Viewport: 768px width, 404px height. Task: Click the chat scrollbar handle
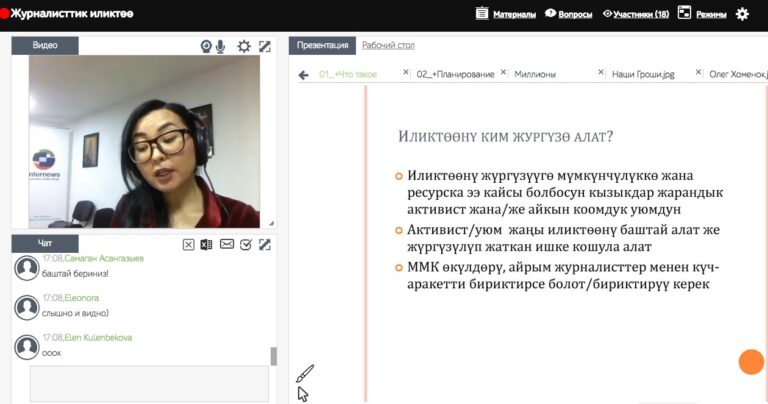273,356
